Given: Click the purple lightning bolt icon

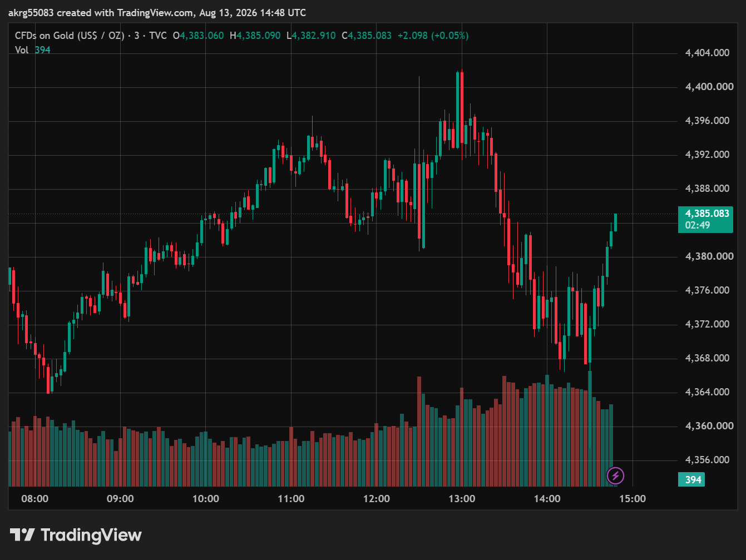Looking at the screenshot, I should point(615,475).
